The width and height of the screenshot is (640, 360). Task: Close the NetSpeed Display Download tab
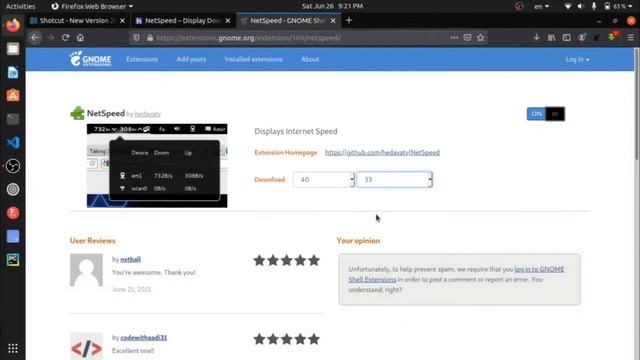click(x=228, y=20)
